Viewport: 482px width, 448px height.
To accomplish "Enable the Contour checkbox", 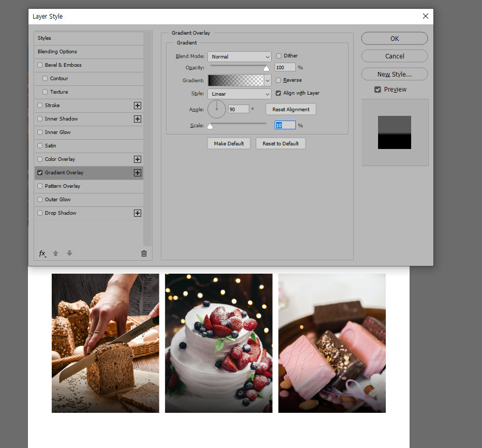I will pos(45,79).
